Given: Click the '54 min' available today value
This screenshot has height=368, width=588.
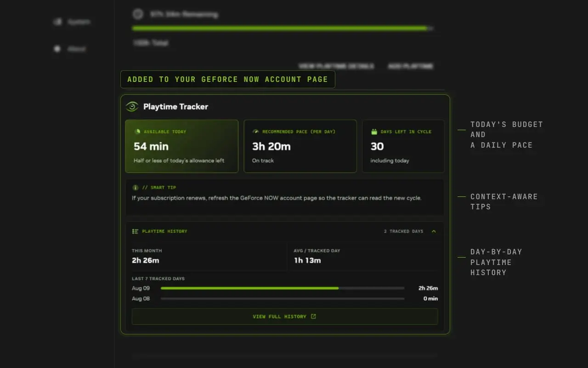Looking at the screenshot, I should point(151,146).
